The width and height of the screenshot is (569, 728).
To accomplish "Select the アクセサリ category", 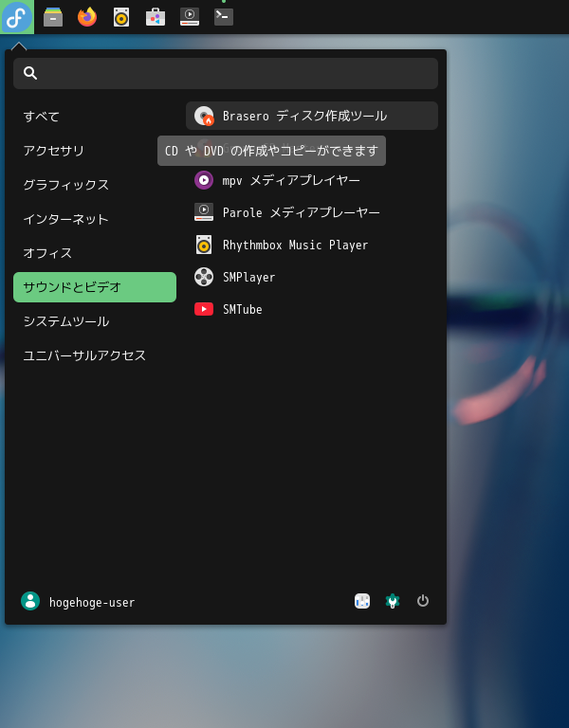I will (x=95, y=151).
